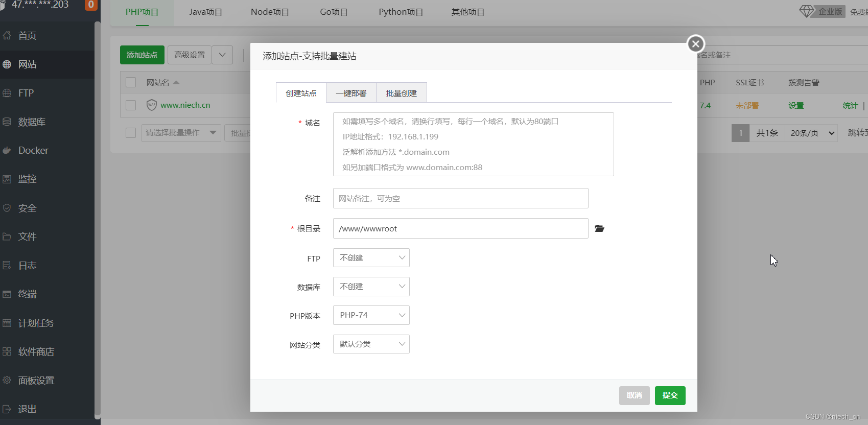Click the sidebar vertical scrollbar
868x425 pixels.
click(97, 220)
